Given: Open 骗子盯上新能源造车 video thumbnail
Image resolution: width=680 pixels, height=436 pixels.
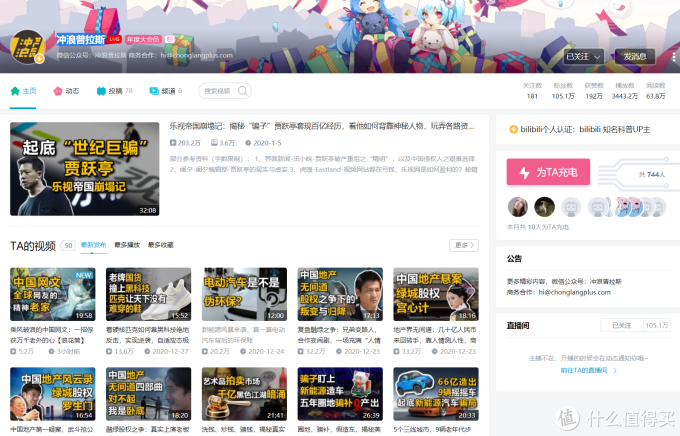Looking at the screenshot, I should (340, 394).
